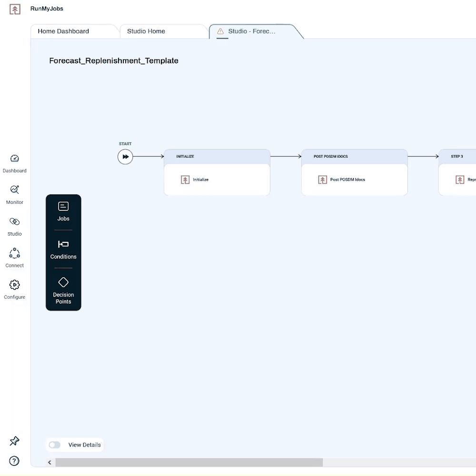Screen dimensions: 476x476
Task: Select the Studio - Forecast tab
Action: (251, 31)
